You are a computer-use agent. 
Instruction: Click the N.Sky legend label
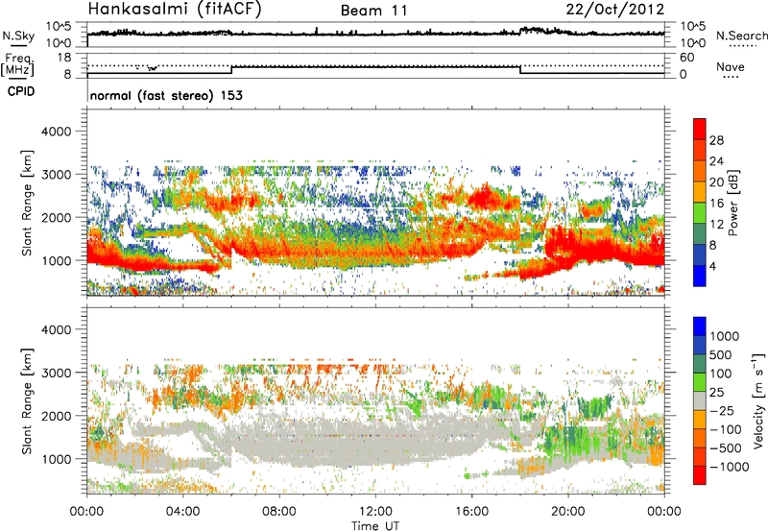coord(18,36)
